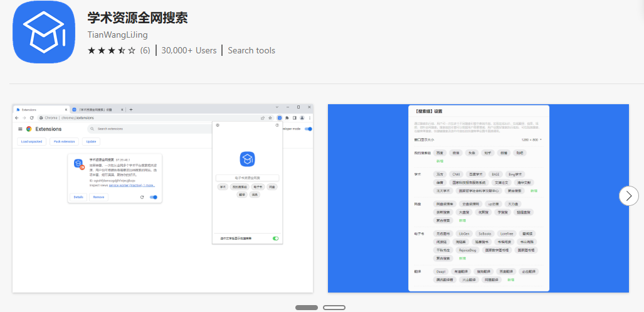Toggle the green popup switch in preview
644x312 pixels.
[275, 239]
